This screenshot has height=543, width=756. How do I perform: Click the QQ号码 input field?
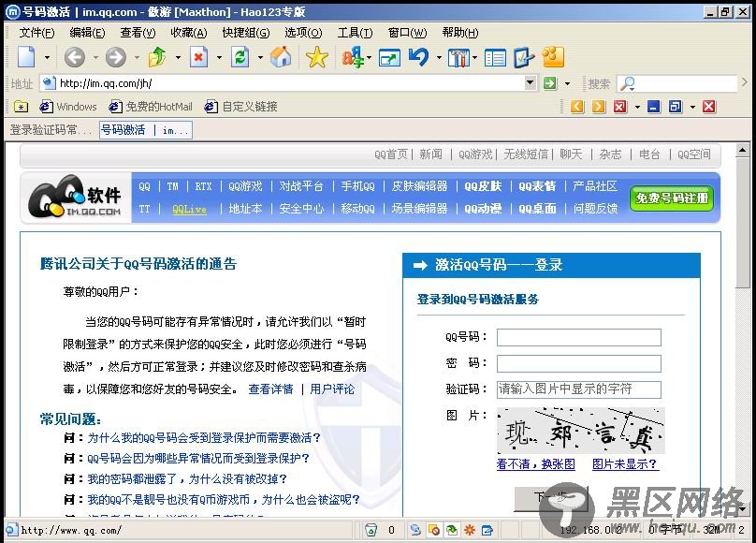coord(578,337)
